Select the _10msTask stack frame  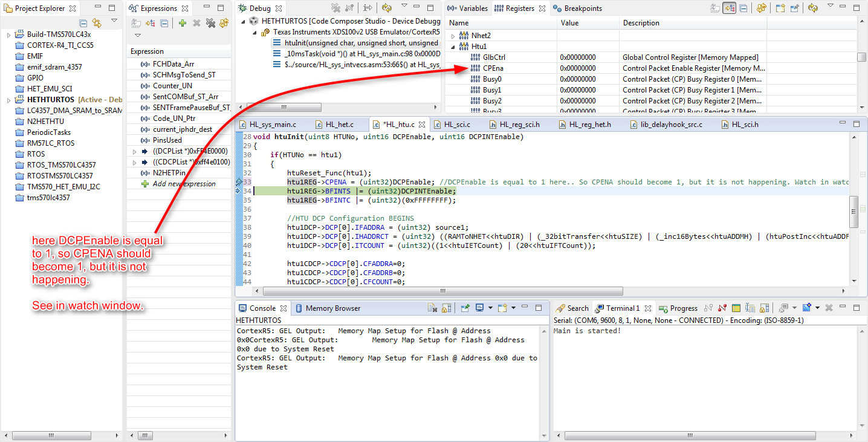[x=355, y=54]
